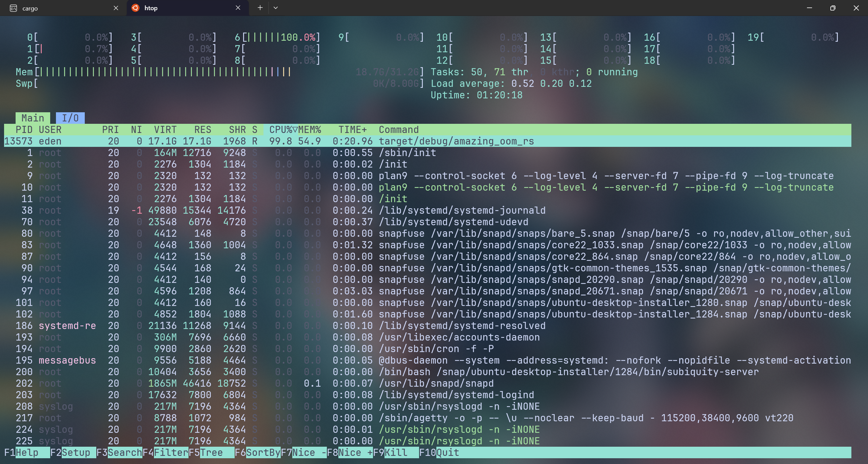
Task: Sort by the SHR column header
Action: click(x=237, y=130)
